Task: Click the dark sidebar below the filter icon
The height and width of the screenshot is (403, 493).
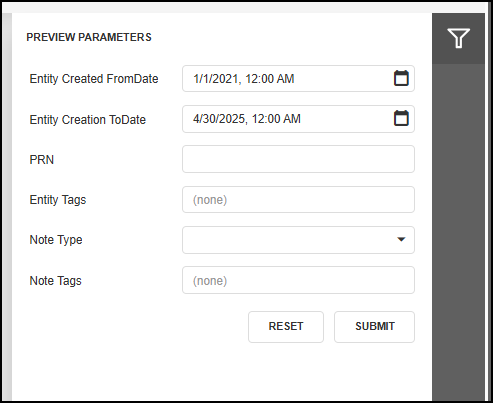Action: tap(458, 232)
